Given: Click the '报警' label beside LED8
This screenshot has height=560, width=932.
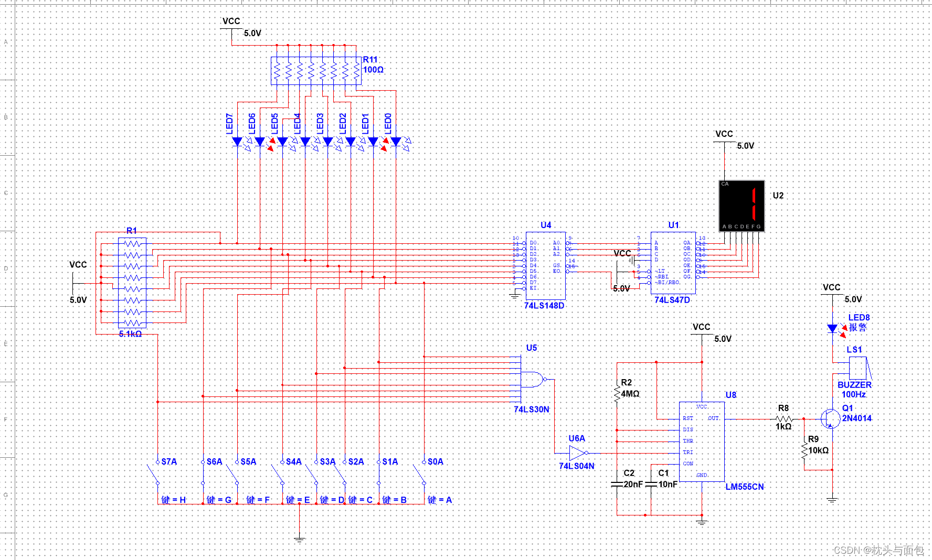Looking at the screenshot, I should pos(858,327).
